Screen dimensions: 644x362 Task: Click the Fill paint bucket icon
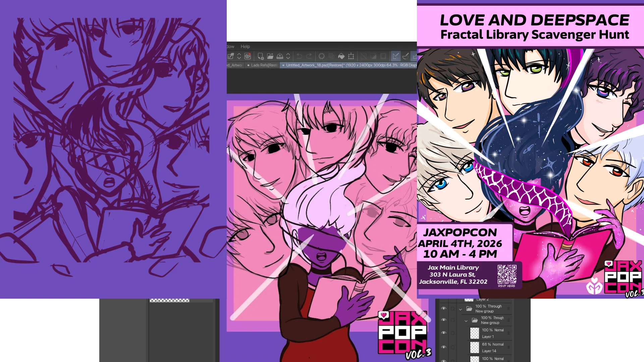[x=341, y=56]
